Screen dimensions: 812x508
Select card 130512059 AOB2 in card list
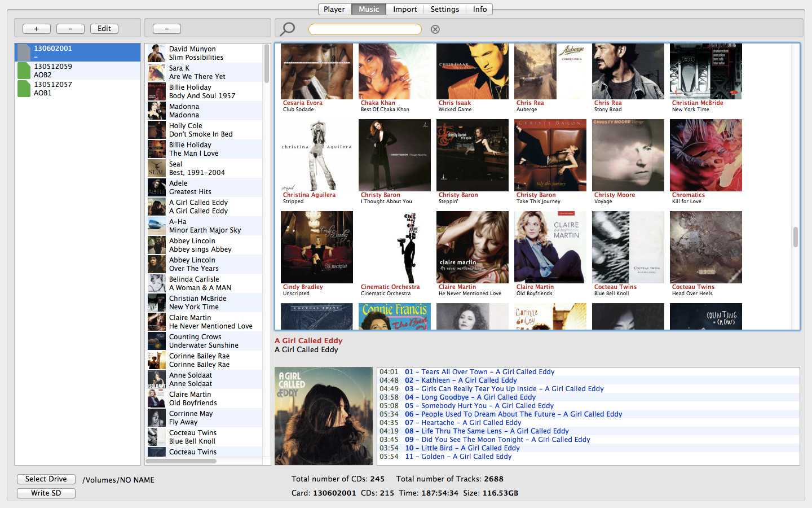(x=78, y=71)
